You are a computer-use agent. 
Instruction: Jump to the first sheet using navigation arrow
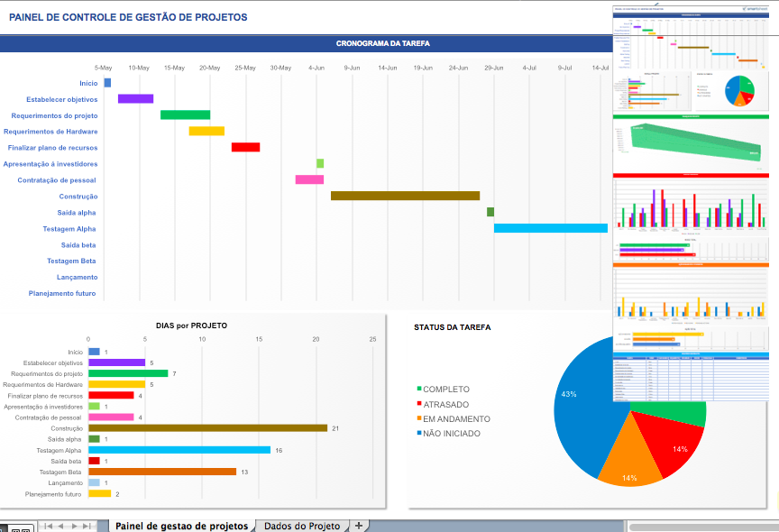pos(48,526)
